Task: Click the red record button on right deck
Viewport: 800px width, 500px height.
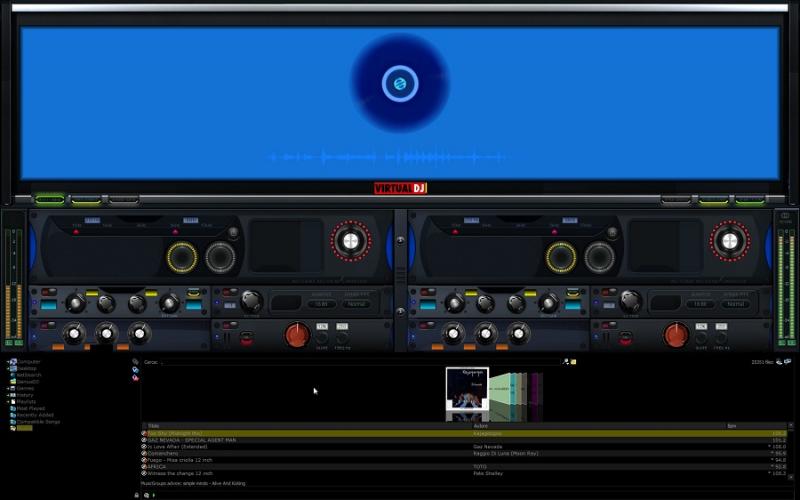Action: point(626,338)
